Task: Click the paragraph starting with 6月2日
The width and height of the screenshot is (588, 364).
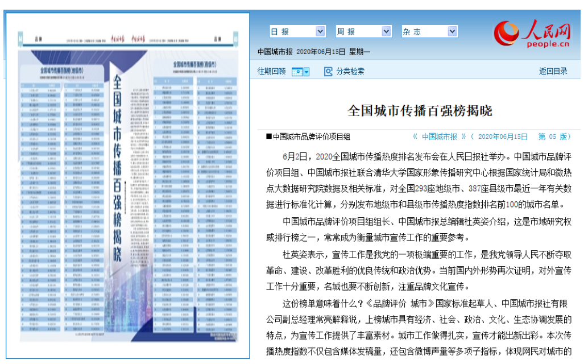Action: click(419, 180)
